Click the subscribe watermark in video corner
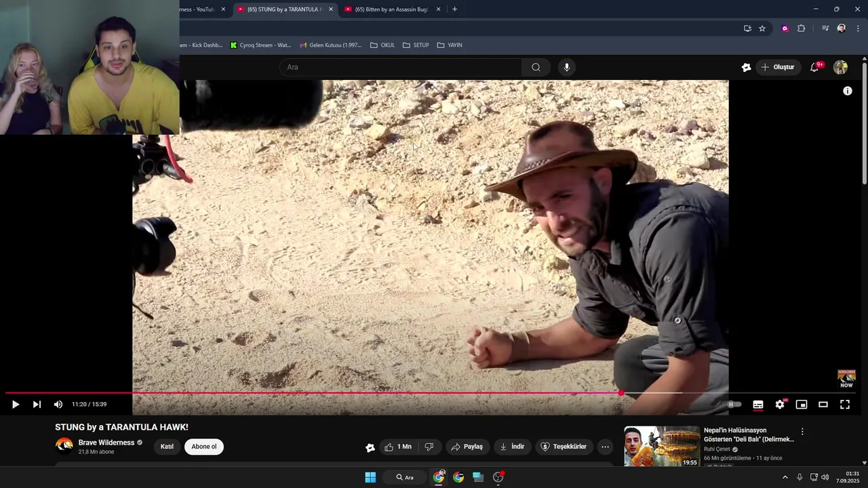 point(846,379)
